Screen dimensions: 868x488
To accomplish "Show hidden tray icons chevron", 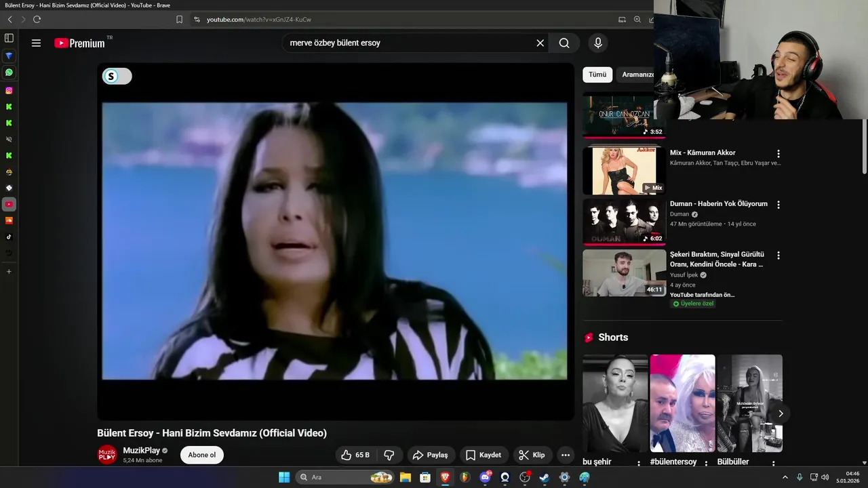I will 785,477.
